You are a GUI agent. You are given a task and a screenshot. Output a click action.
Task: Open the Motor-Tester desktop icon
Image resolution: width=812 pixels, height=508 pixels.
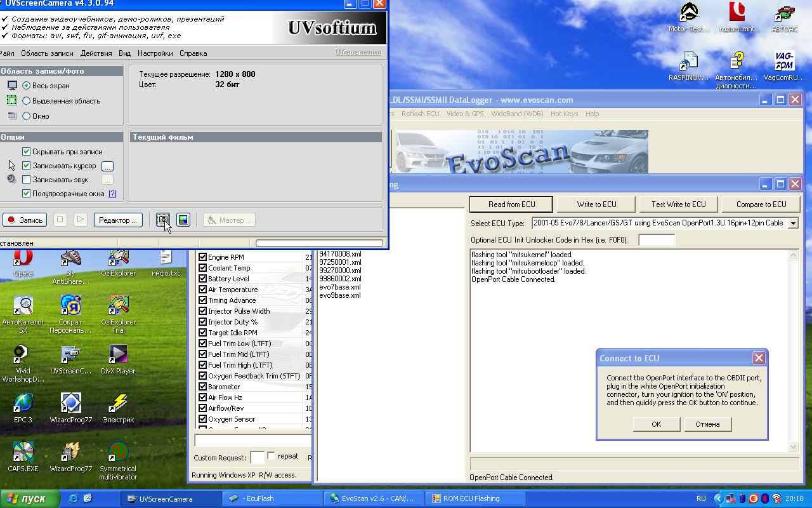(689, 17)
